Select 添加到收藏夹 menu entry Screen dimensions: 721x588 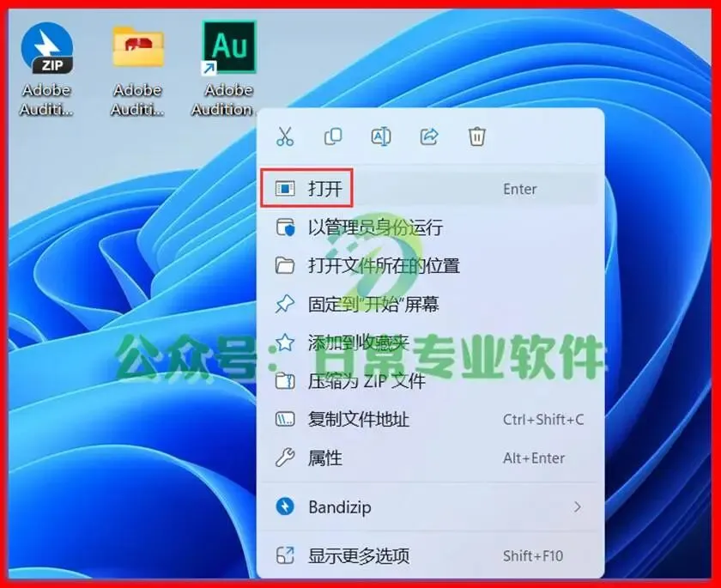coord(428,342)
